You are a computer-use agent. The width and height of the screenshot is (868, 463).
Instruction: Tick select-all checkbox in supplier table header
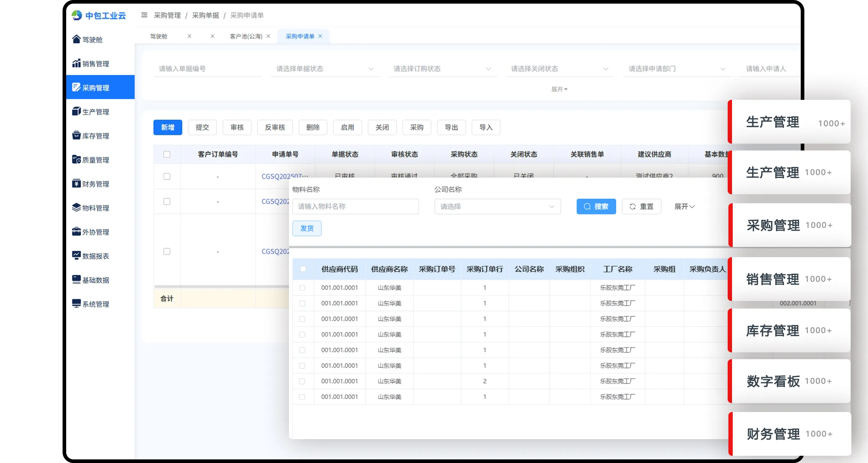pos(303,269)
